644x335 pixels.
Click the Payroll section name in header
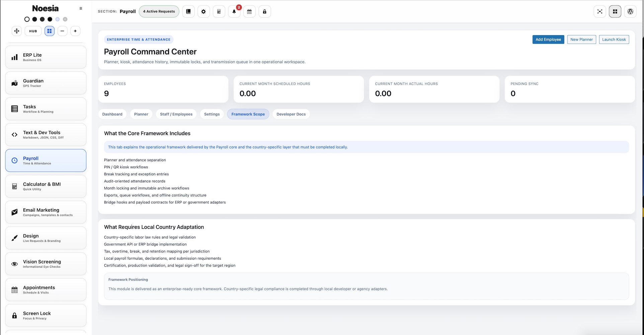(x=128, y=11)
